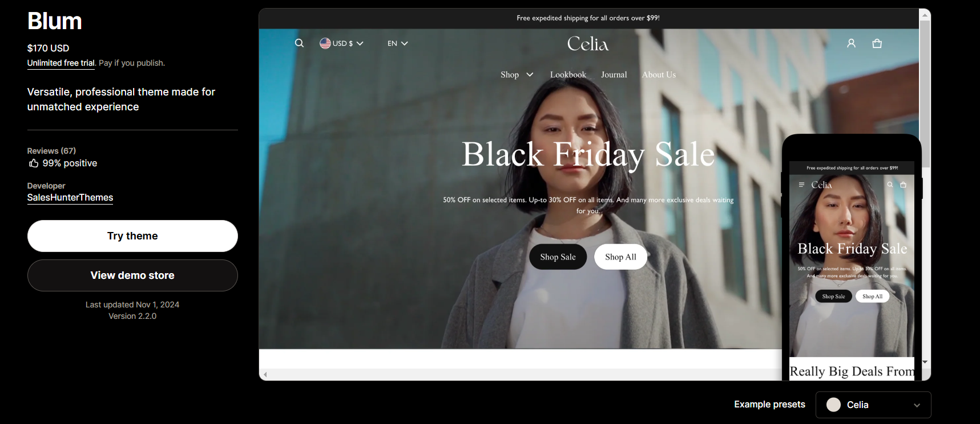
Task: Expand the Shop menu chevron
Action: 530,74
